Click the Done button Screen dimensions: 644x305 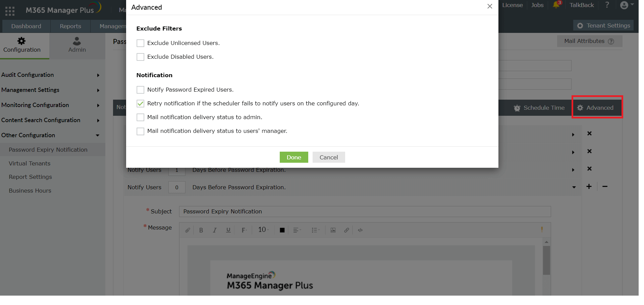point(294,157)
